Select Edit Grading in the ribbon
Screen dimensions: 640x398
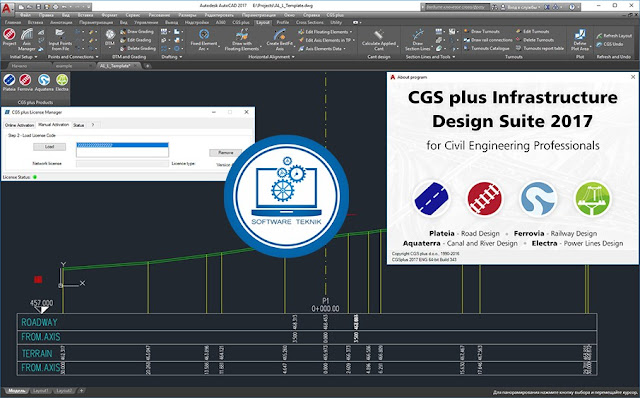point(136,40)
